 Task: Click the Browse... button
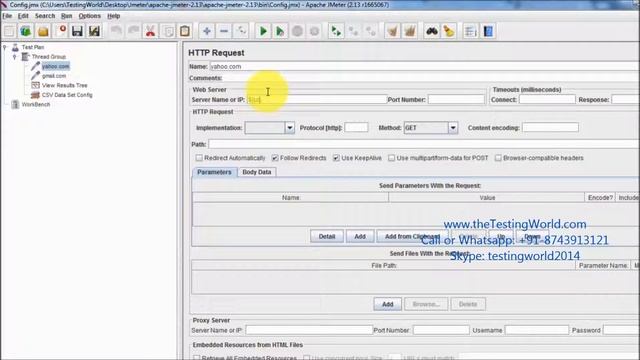[x=426, y=304]
